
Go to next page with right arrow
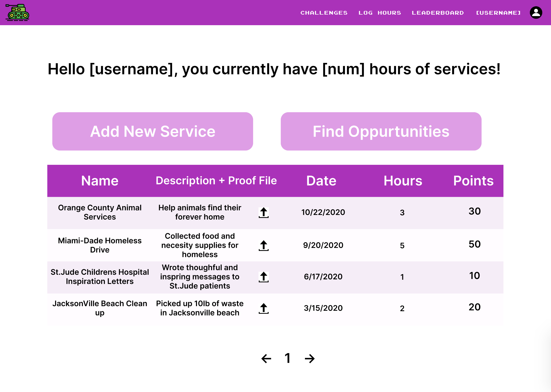point(309,359)
